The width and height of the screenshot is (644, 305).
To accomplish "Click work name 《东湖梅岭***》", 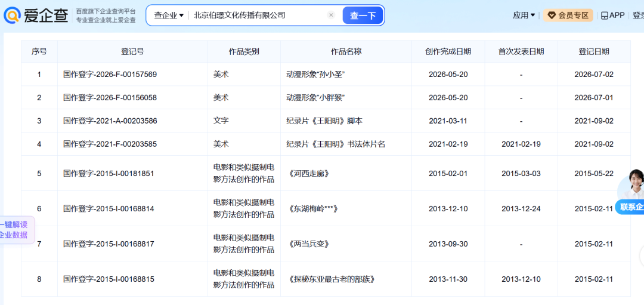I will coord(314,208).
